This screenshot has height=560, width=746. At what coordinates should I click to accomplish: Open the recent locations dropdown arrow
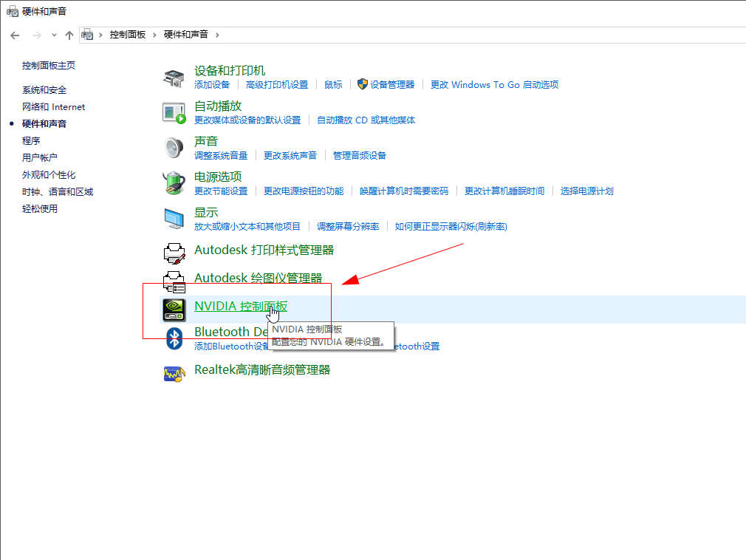[x=54, y=35]
